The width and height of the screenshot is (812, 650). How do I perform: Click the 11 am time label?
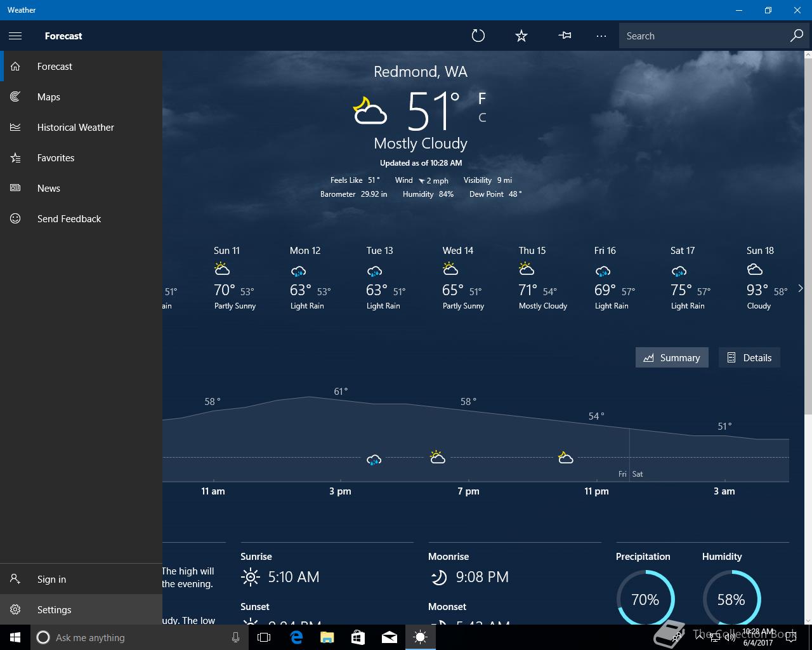[213, 491]
